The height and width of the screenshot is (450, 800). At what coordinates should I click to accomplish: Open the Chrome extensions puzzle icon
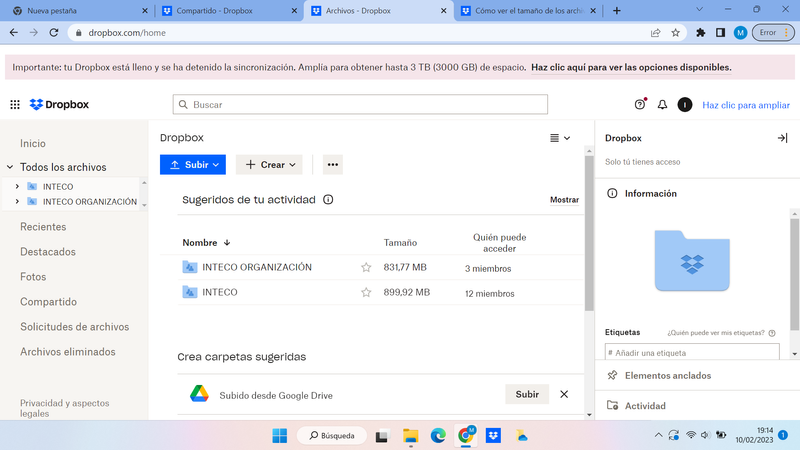point(701,33)
